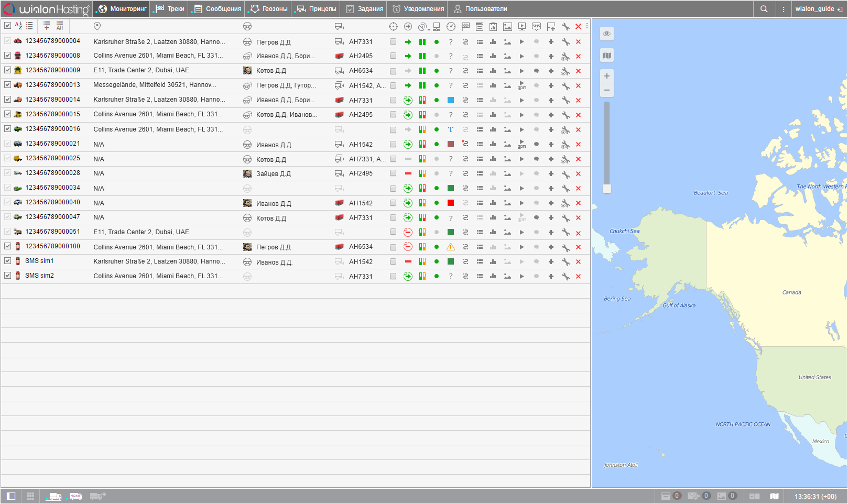Click the search magnifier icon in top bar
The width and height of the screenshot is (848, 504).
click(764, 9)
